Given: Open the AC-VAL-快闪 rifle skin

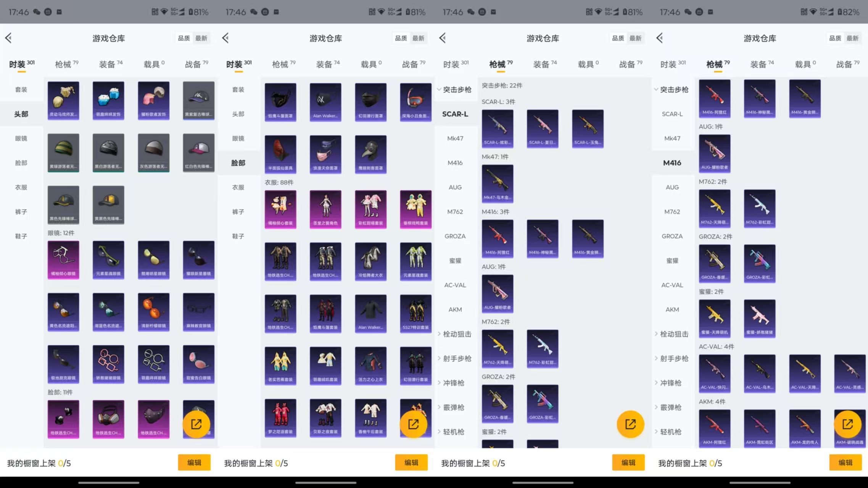Looking at the screenshot, I should tap(715, 374).
